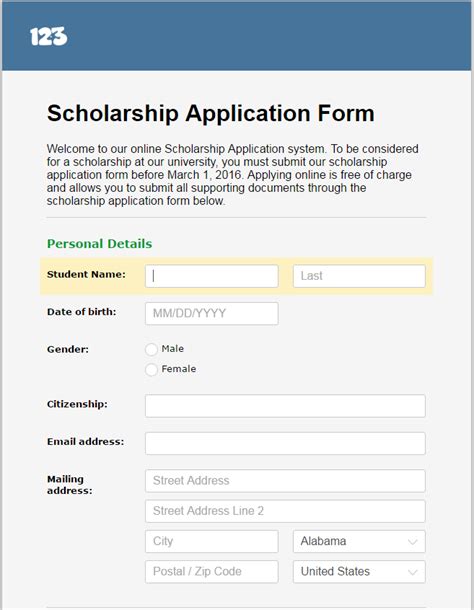Click the Street Address field

pyautogui.click(x=285, y=481)
